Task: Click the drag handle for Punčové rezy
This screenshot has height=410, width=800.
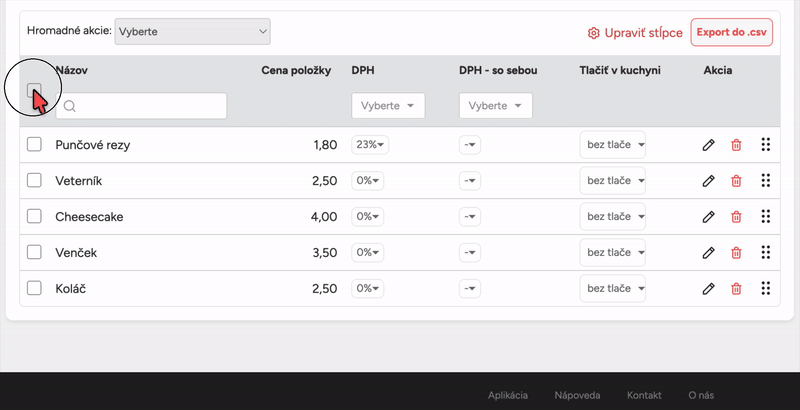Action: (765, 145)
